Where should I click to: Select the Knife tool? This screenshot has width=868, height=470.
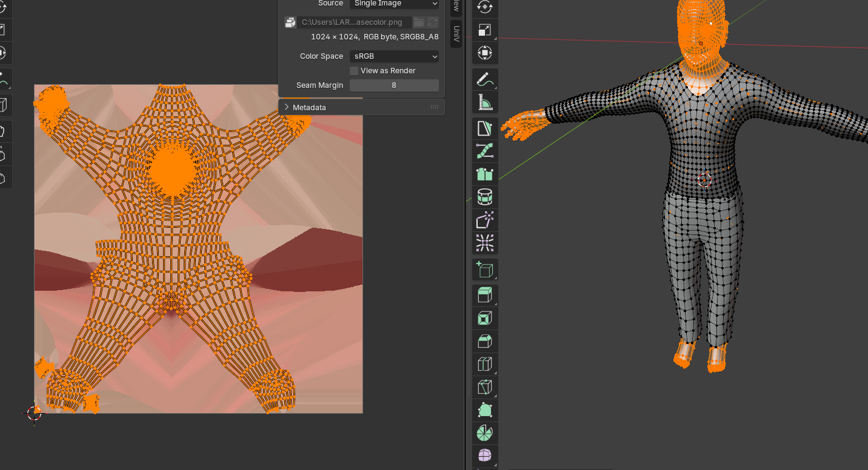pos(485,387)
